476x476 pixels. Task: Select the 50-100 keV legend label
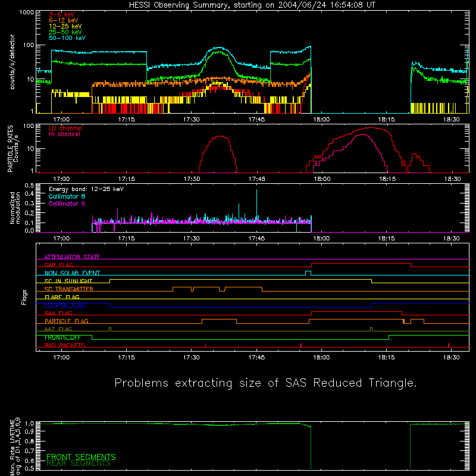coord(67,38)
